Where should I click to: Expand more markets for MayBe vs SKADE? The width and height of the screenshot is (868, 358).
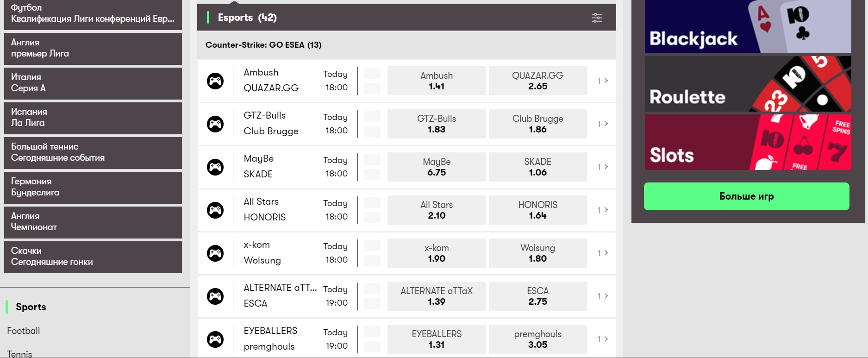click(602, 167)
